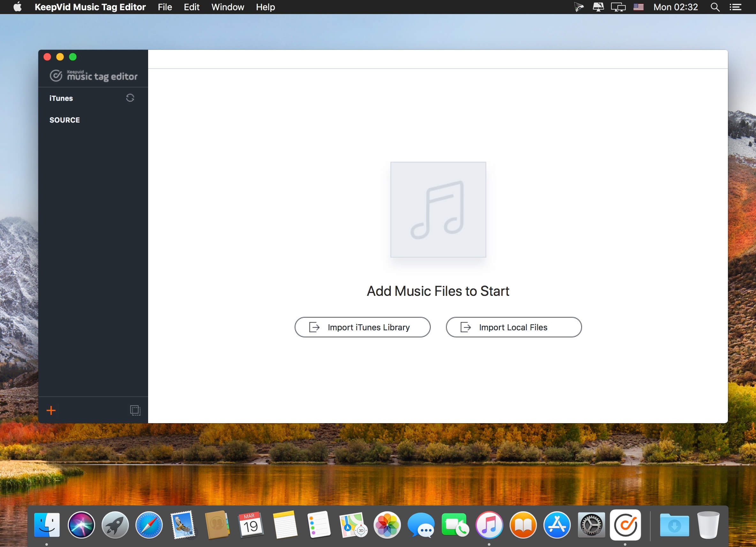756x547 pixels.
Task: Open Notification Center menu bar icon
Action: (735, 7)
